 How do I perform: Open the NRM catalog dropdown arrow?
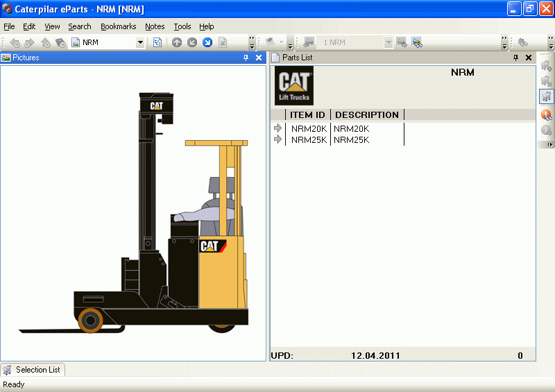pyautogui.click(x=140, y=42)
